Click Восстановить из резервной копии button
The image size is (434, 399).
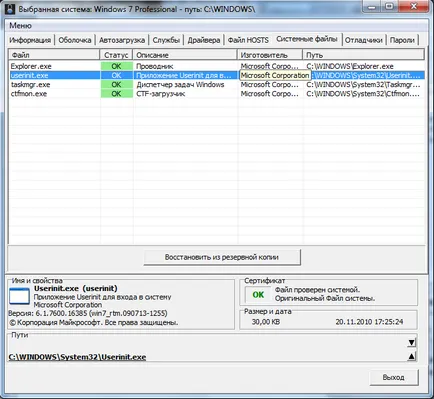(222, 257)
